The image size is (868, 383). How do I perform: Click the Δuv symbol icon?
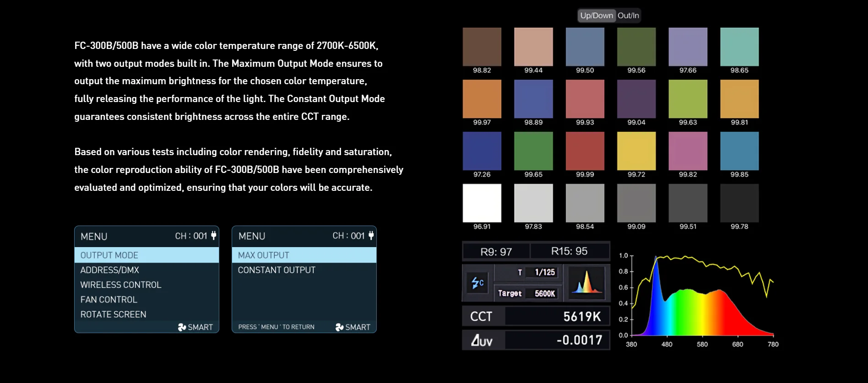tap(482, 340)
